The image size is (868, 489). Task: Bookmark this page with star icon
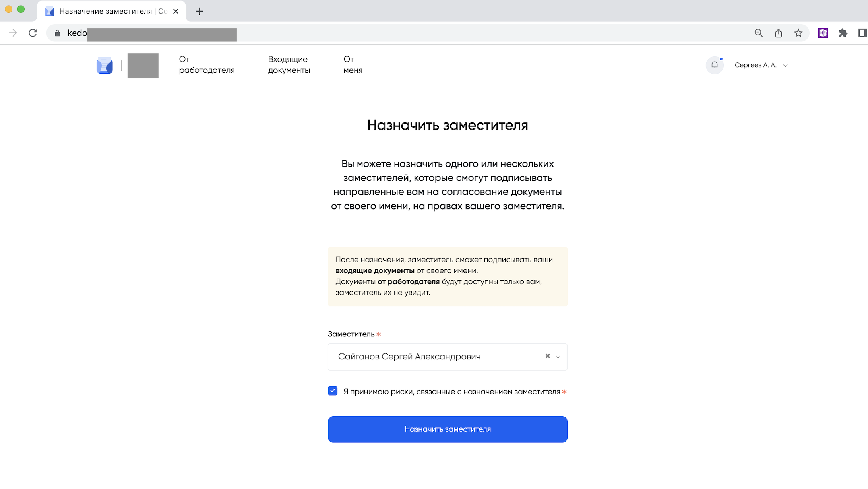(798, 33)
